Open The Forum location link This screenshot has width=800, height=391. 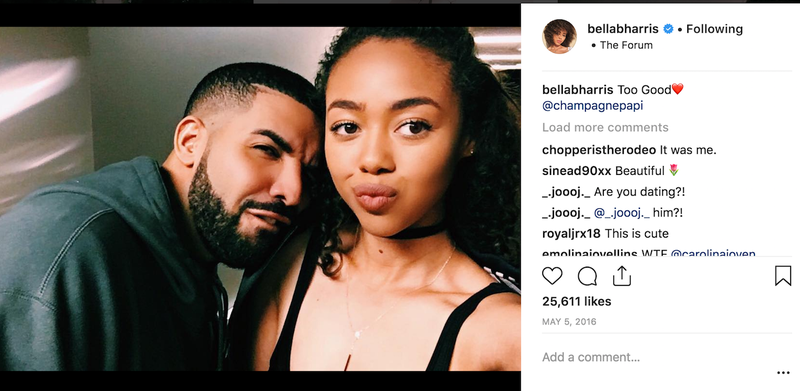point(626,45)
